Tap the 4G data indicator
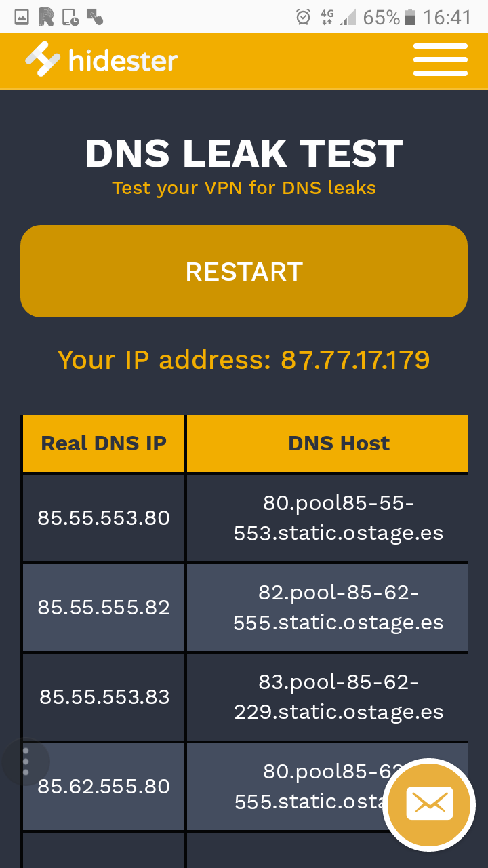Viewport: 488px width, 868px height. [327, 18]
